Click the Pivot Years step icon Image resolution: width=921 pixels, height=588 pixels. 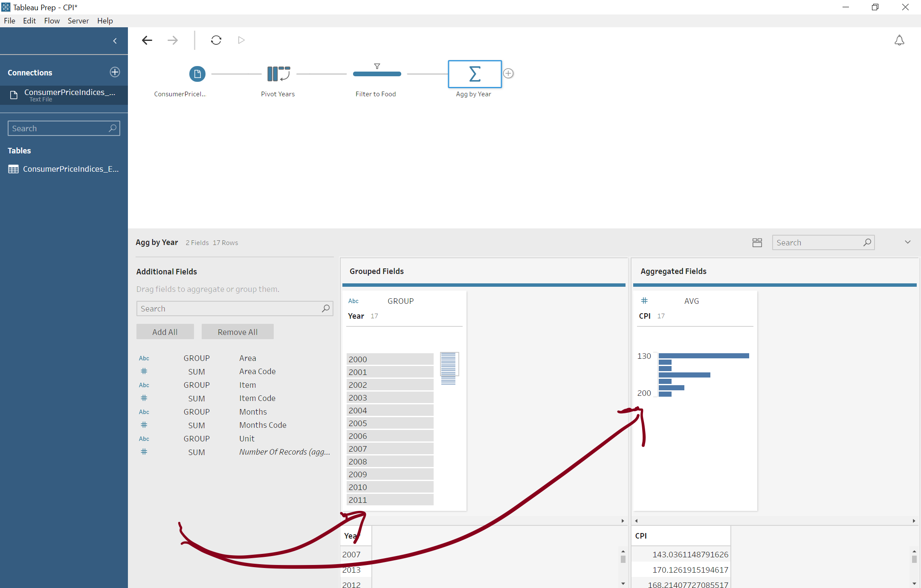(278, 74)
